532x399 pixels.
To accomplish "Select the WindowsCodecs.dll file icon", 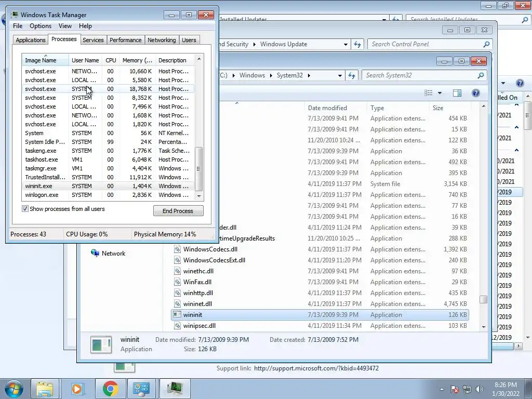I will click(177, 249).
